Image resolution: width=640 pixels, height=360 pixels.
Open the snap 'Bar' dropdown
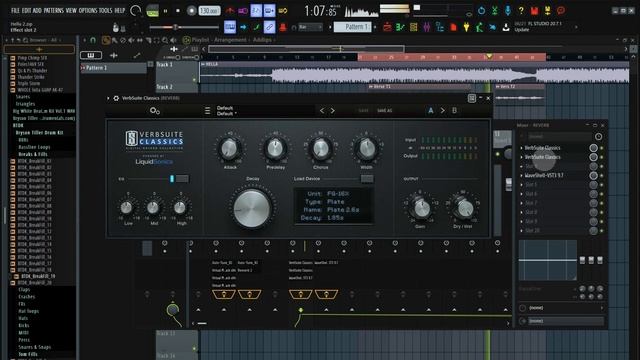(310, 27)
